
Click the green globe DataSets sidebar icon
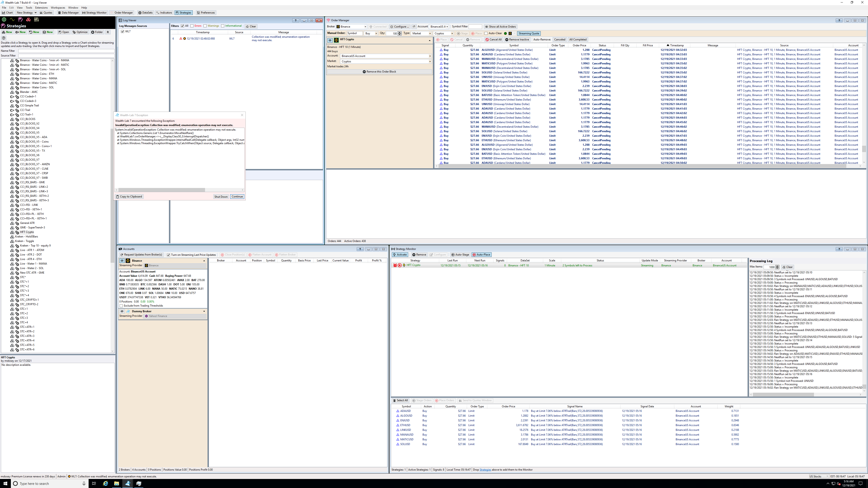[4, 19]
